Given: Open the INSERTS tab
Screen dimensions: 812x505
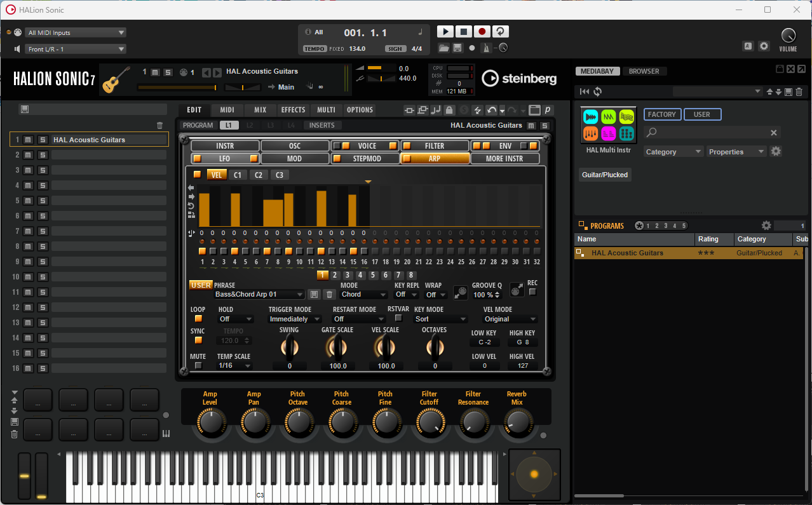Looking at the screenshot, I should (322, 125).
